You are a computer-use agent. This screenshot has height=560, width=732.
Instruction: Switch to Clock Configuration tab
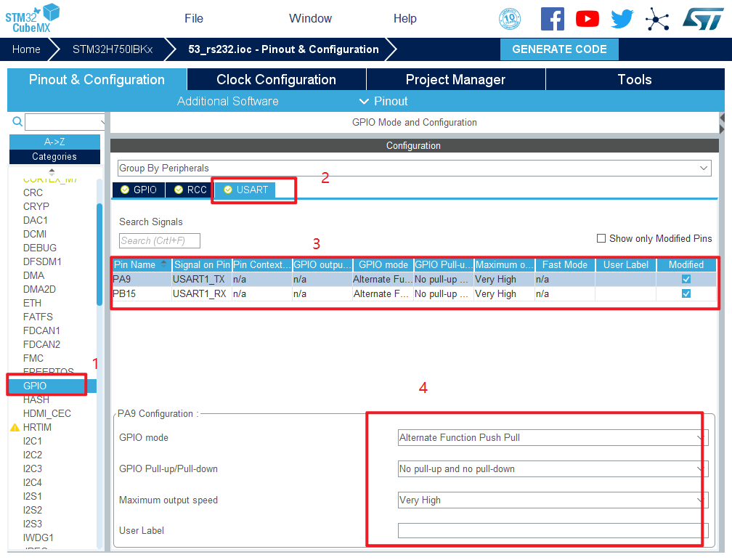276,80
